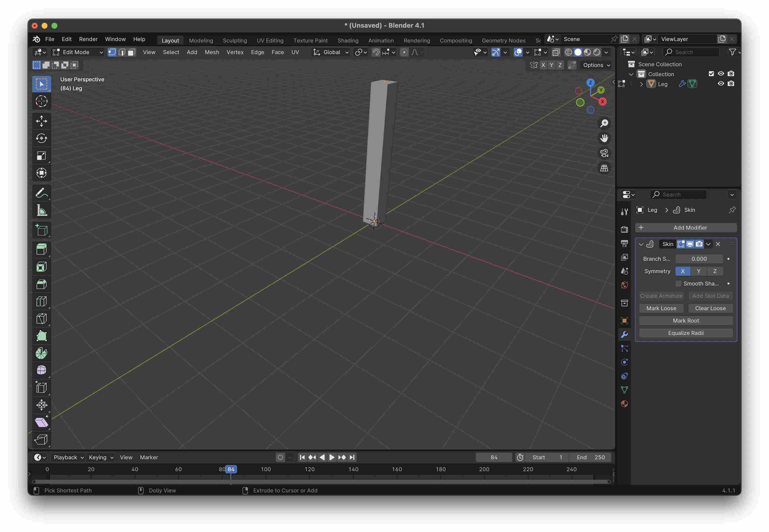Collapse the Collection tree item
Image resolution: width=769 pixels, height=532 pixels.
tap(631, 74)
